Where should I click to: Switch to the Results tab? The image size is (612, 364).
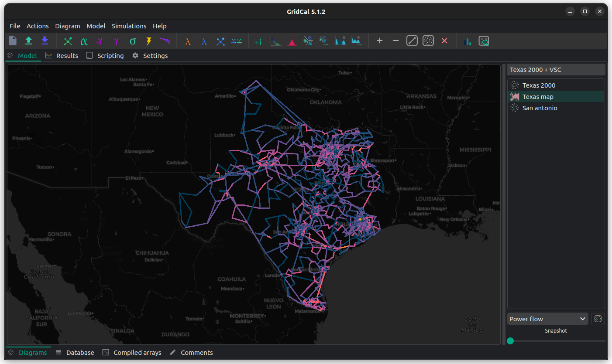tap(62, 56)
